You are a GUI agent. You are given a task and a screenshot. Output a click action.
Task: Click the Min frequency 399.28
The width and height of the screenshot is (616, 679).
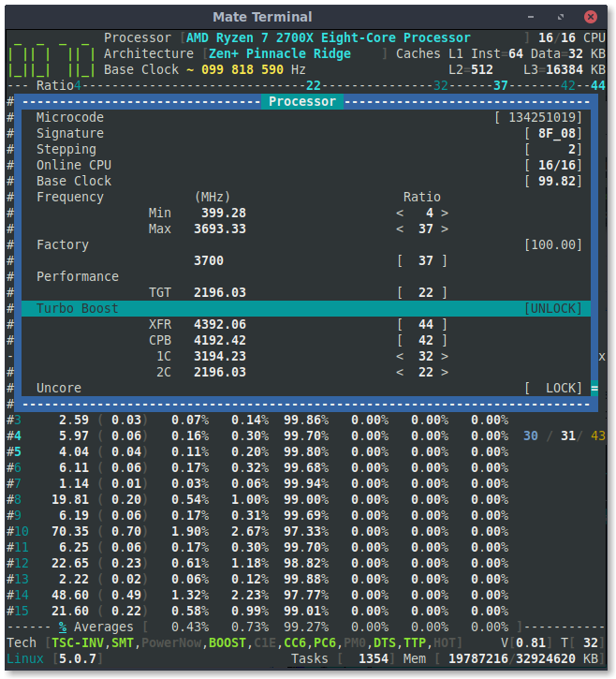(x=224, y=213)
